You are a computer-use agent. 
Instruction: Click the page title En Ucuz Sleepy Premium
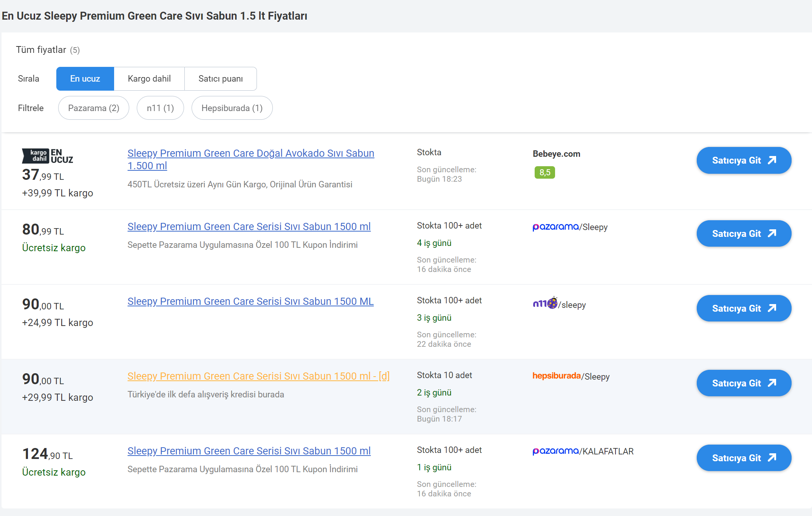[155, 16]
